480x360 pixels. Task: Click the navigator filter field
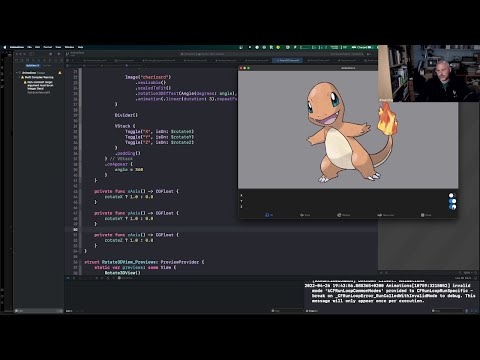point(38,311)
